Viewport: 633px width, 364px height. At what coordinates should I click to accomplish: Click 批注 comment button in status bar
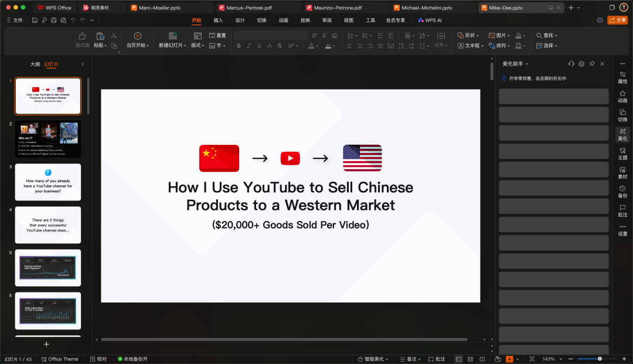coord(437,359)
